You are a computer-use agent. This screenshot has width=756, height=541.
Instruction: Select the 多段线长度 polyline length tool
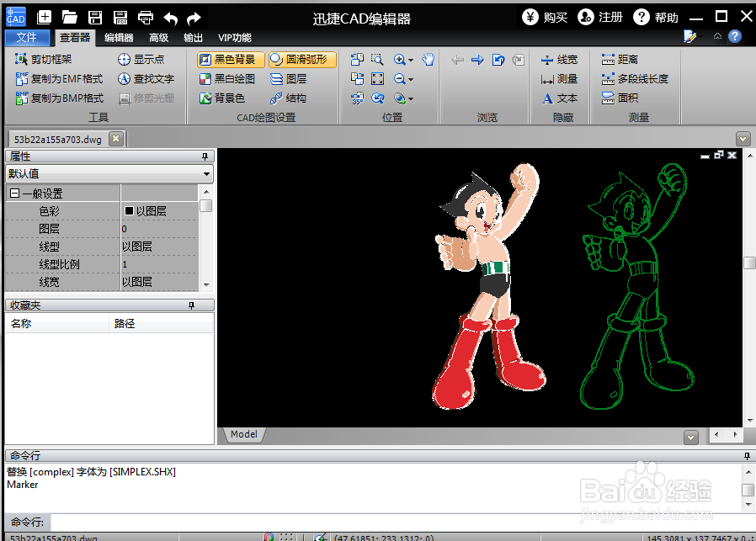pyautogui.click(x=635, y=78)
